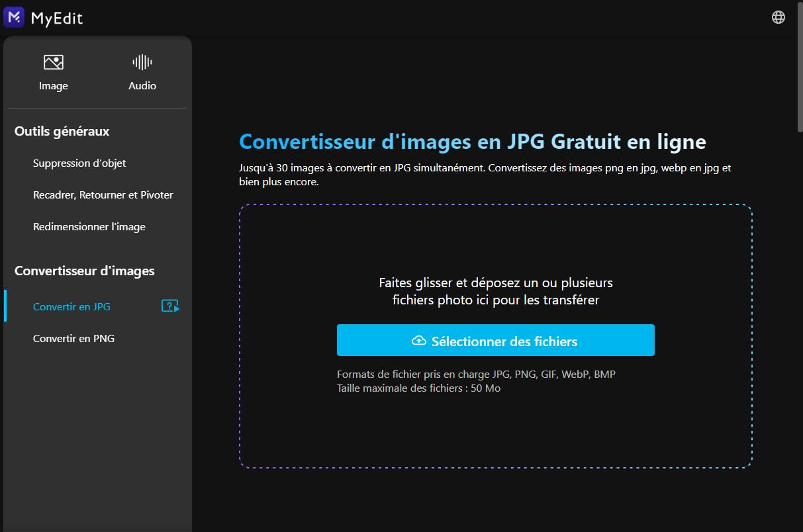Click the Convertisseur d'images sidebar heading
Screen dimensions: 803x532
pyautogui.click(x=85, y=271)
